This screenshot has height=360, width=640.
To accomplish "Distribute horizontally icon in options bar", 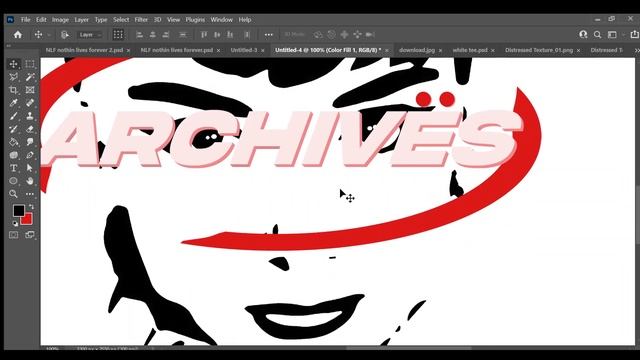I will click(247, 35).
